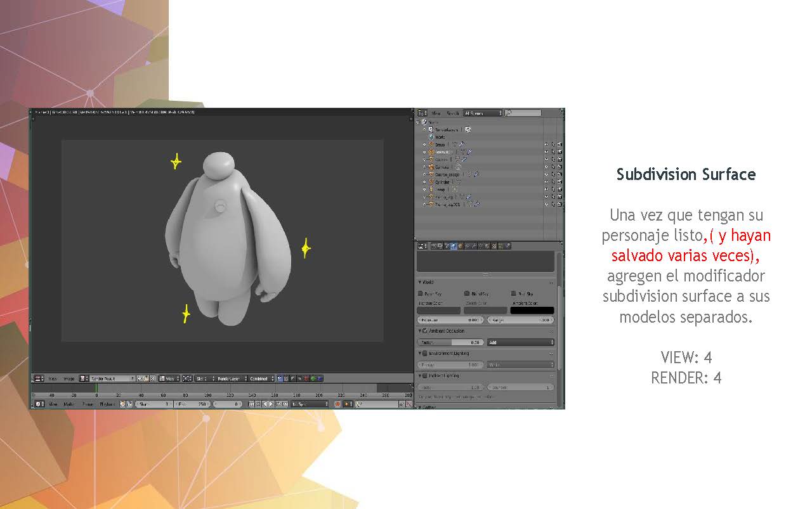Screen dimensions: 812x509
Task: Open the Combined pass dropdown
Action: (x=261, y=378)
